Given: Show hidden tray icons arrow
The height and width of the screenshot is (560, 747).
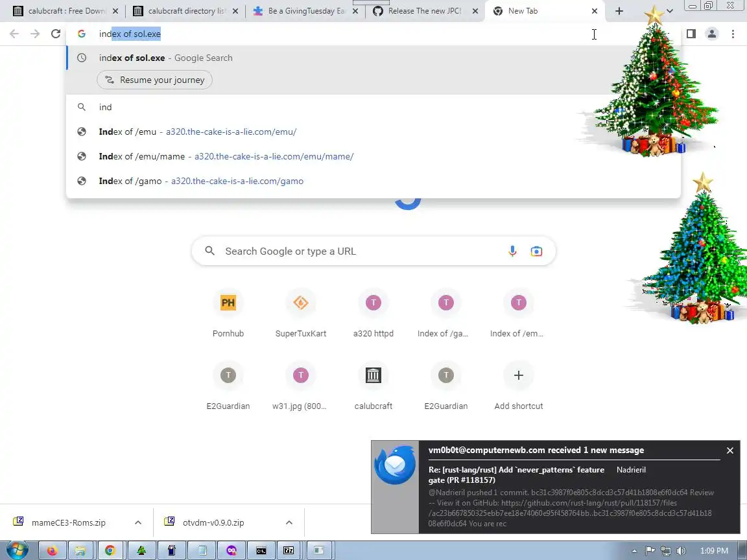Looking at the screenshot, I should (634, 551).
